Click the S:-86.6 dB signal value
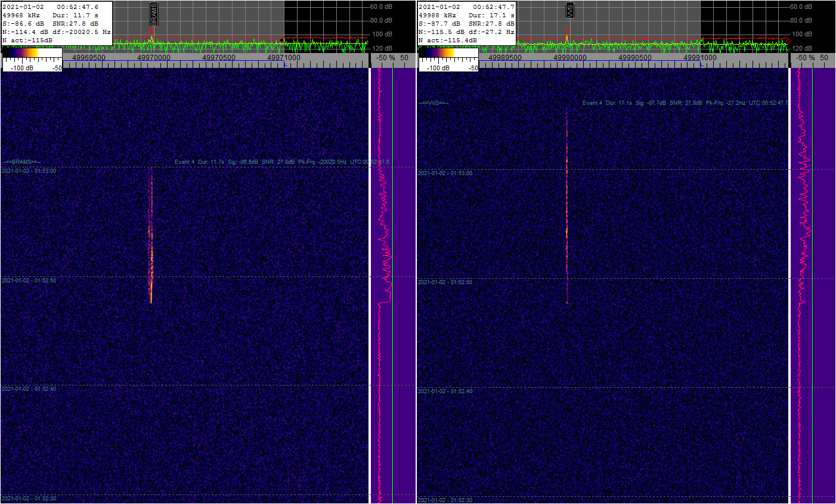836x504 pixels. click(x=23, y=24)
